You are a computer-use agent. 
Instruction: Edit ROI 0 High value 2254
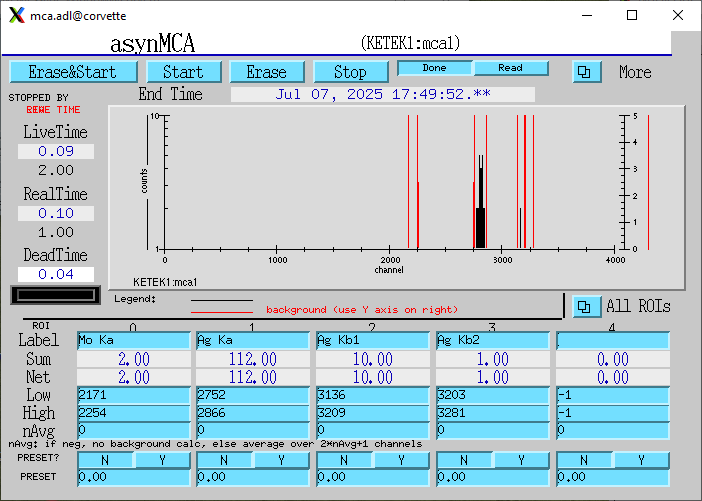click(134, 413)
